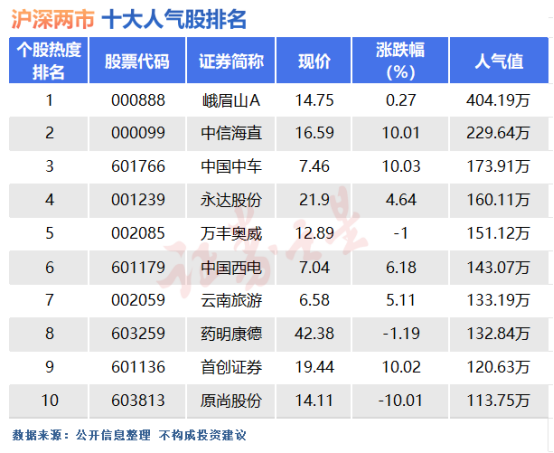Click change value -10.01 for 原尚股份
This screenshot has width=554, height=453.
pyautogui.click(x=400, y=401)
